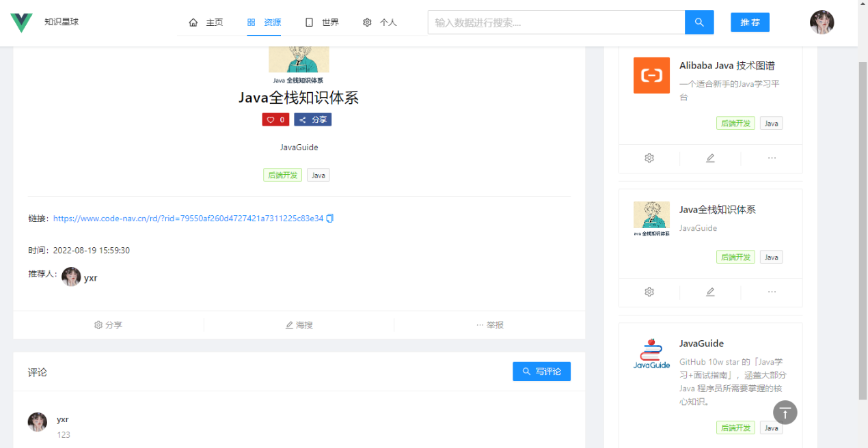Click the JavaGuide books logo thumbnail
This screenshot has width=868, height=448.
point(651,354)
